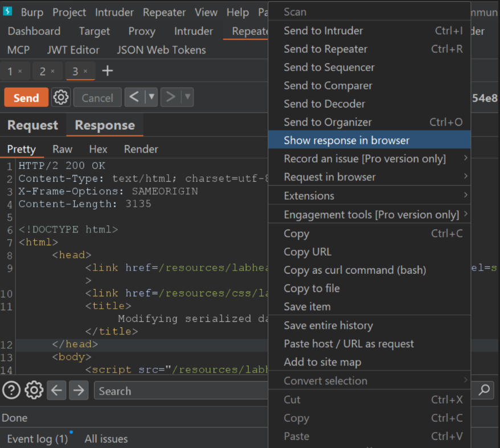Choose Send to Sequencer
Image resolution: width=500 pixels, height=448 pixels.
click(x=369, y=67)
